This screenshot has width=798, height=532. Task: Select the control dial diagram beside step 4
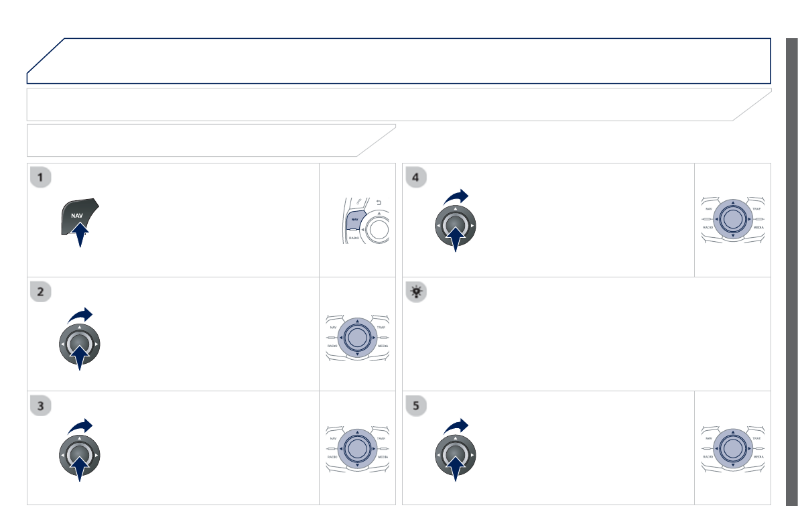(x=732, y=219)
